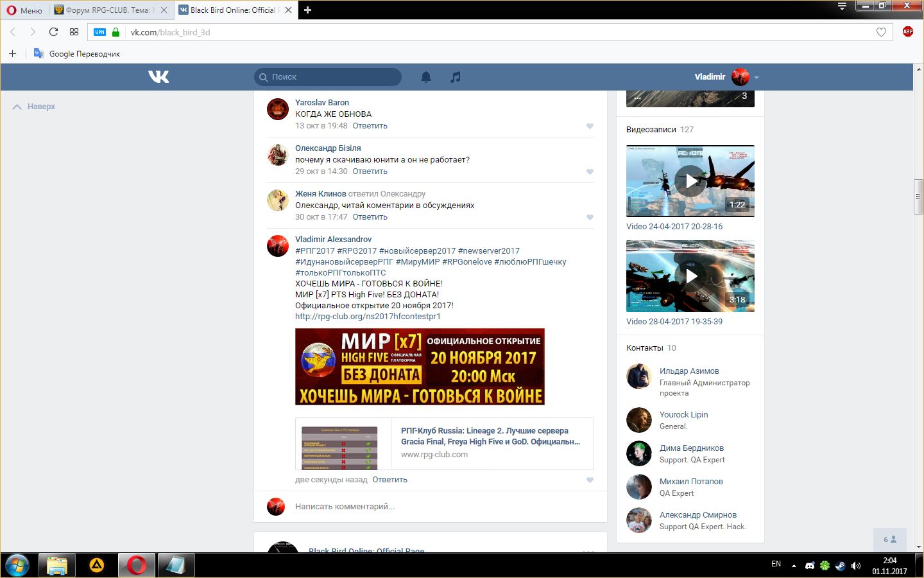This screenshot has width=924, height=578.
Task: Open VK notifications bell
Action: pyautogui.click(x=425, y=77)
